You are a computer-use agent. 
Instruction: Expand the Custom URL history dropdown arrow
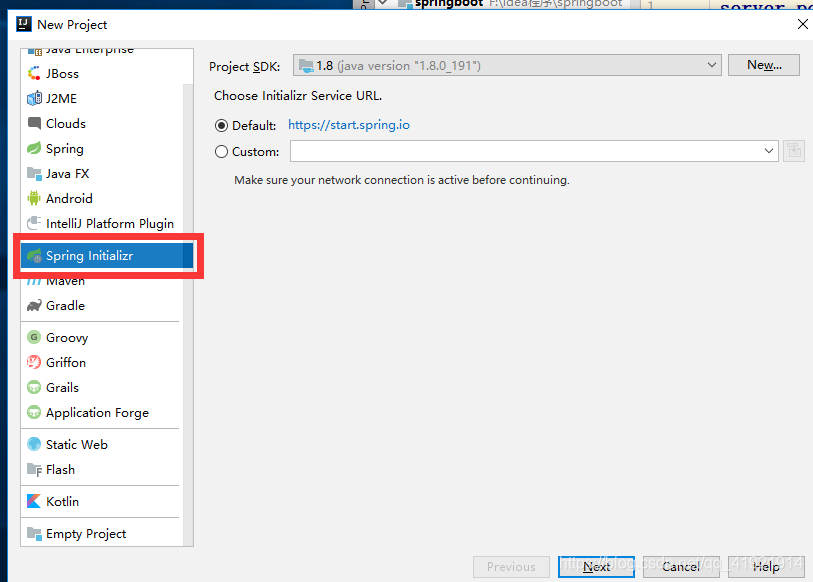click(768, 151)
